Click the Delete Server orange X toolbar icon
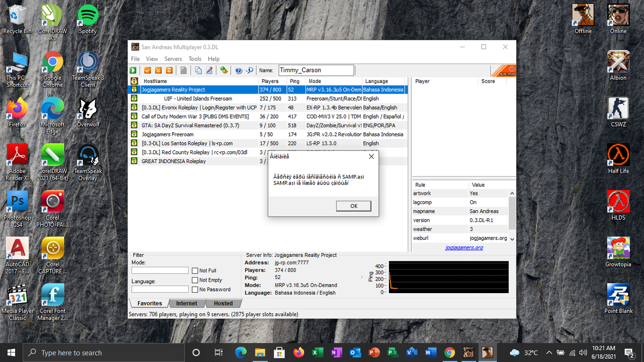This screenshot has width=644, height=362. click(158, 70)
